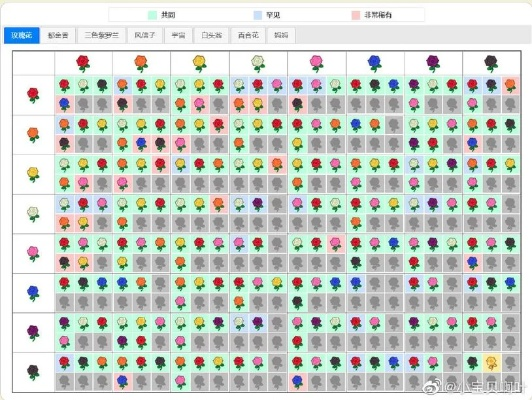The width and height of the screenshot is (532, 400).
Task: Click the black rose column header
Action: click(491, 63)
